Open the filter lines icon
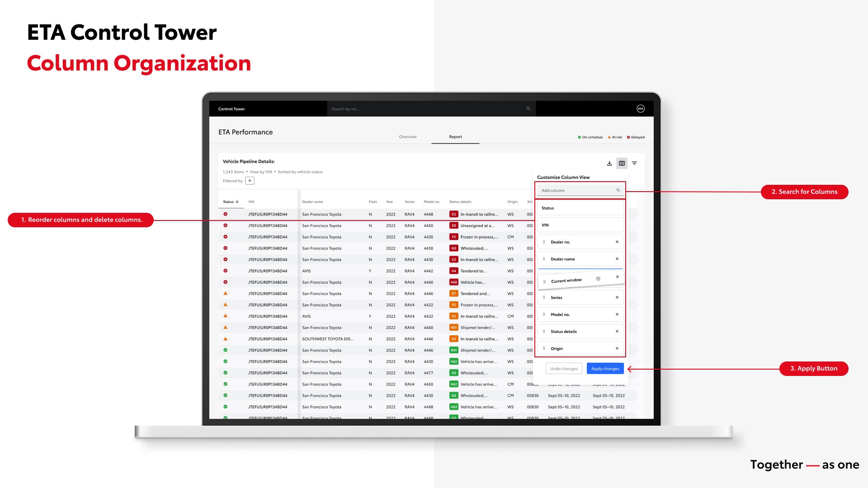The width and height of the screenshot is (868, 488). pyautogui.click(x=635, y=164)
